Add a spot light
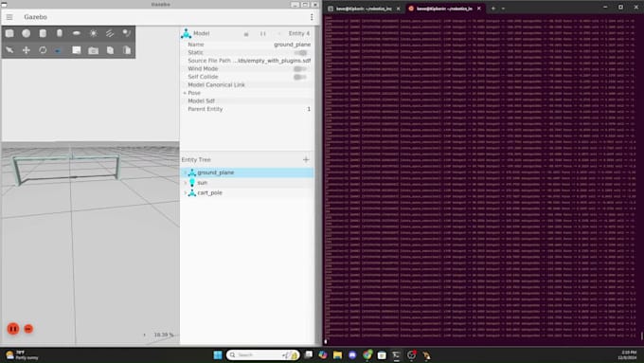This screenshot has height=363, width=644. [127, 33]
